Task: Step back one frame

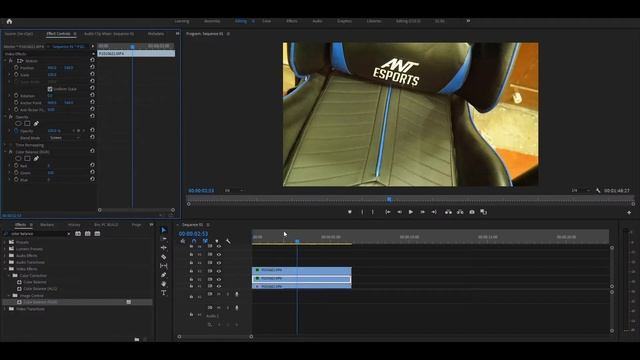Action: click(x=399, y=212)
